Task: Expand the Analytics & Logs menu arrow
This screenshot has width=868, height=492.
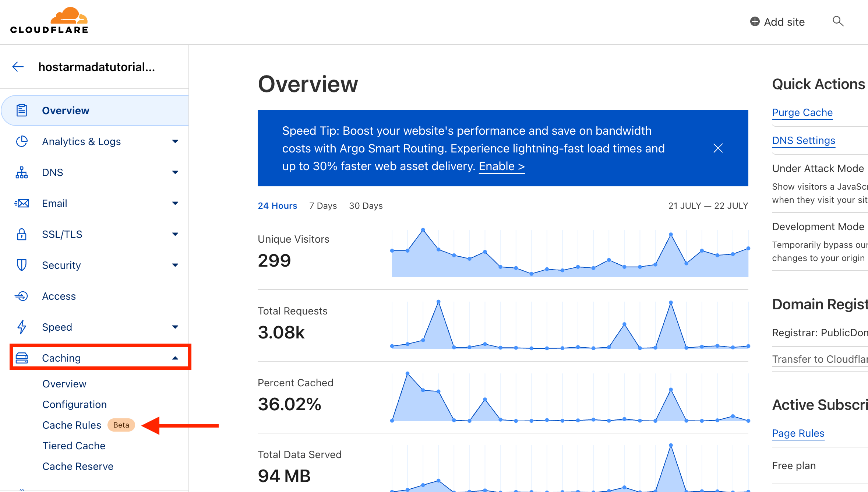Action: (175, 141)
